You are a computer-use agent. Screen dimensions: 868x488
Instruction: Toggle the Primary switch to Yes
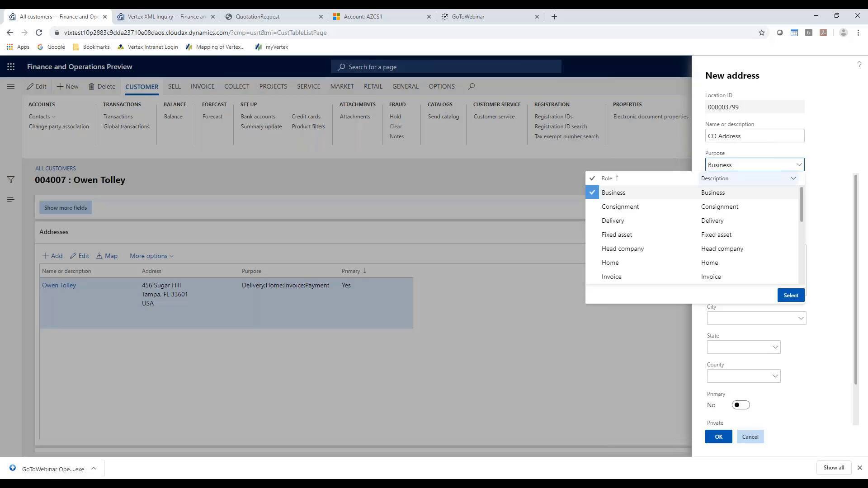click(740, 405)
